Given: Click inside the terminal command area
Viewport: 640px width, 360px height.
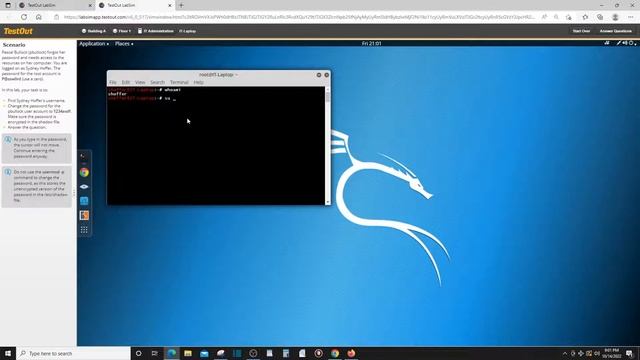Looking at the screenshot, I should click(216, 145).
